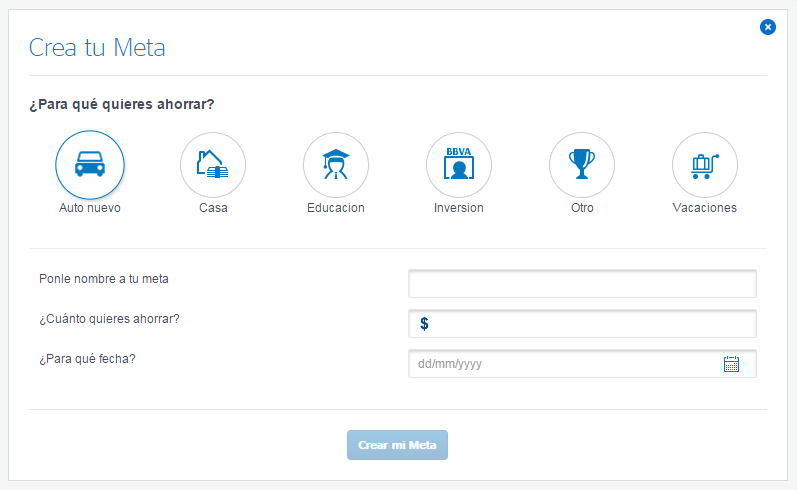This screenshot has height=490, width=797.
Task: Select the Auto nuevo car icon
Action: [90, 165]
